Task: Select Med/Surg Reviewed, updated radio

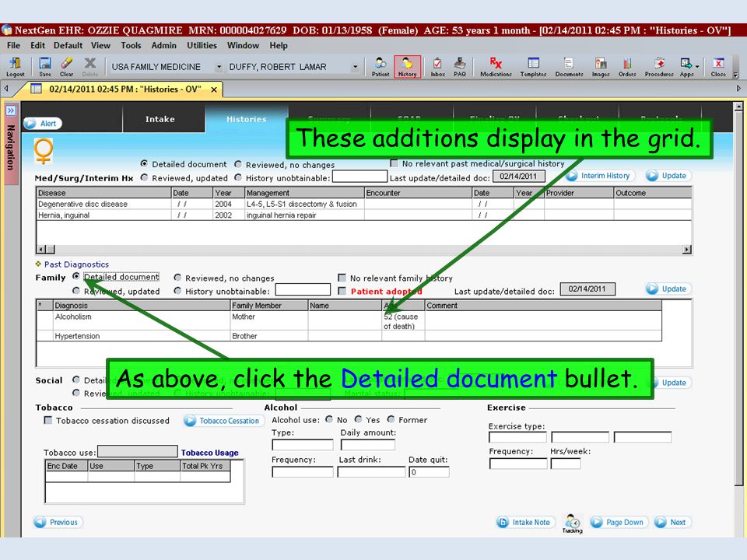Action: [144, 177]
